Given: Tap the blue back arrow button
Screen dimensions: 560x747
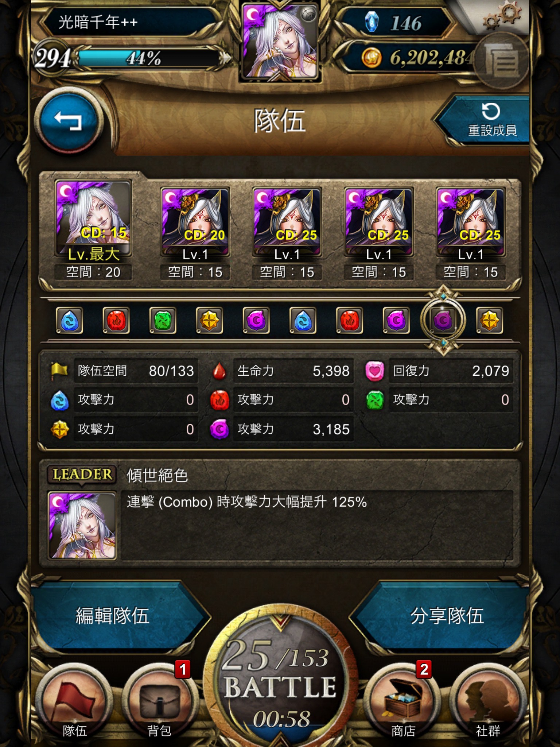Looking at the screenshot, I should tap(68, 120).
